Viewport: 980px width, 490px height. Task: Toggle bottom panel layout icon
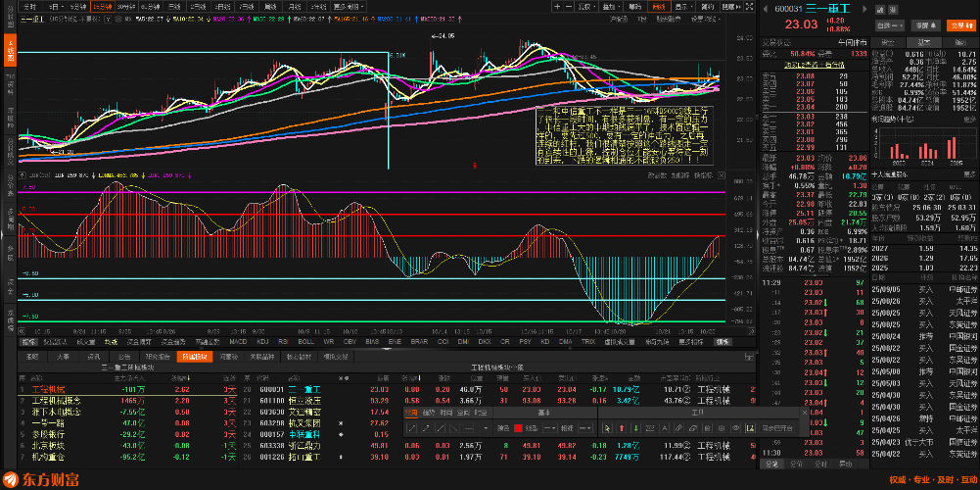pos(749,357)
